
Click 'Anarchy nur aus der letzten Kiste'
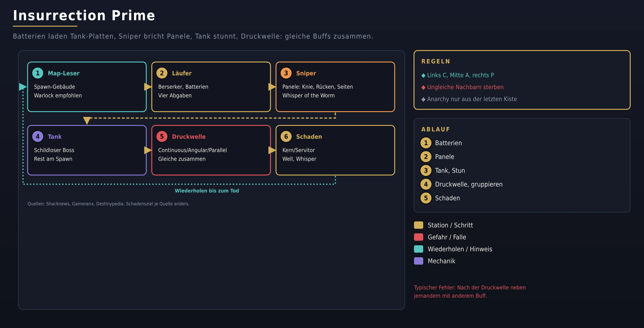[472, 99]
